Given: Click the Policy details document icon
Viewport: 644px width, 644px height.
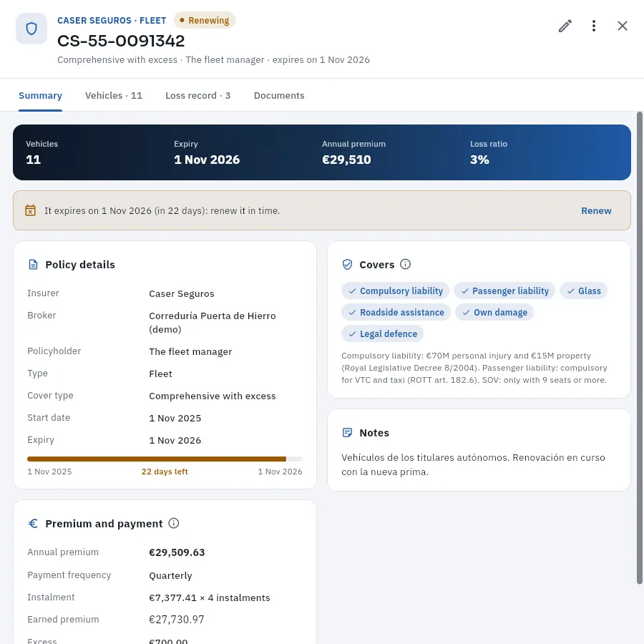Looking at the screenshot, I should (33, 264).
